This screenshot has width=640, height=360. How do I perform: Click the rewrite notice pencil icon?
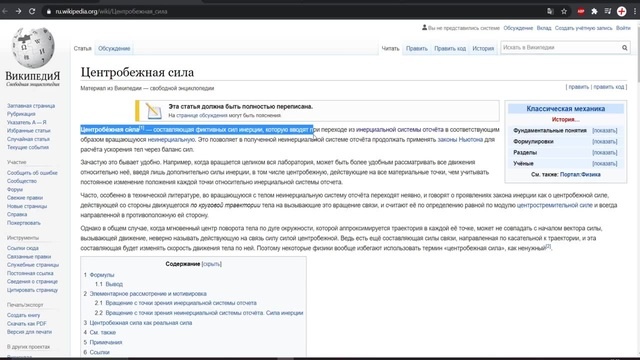pyautogui.click(x=153, y=111)
